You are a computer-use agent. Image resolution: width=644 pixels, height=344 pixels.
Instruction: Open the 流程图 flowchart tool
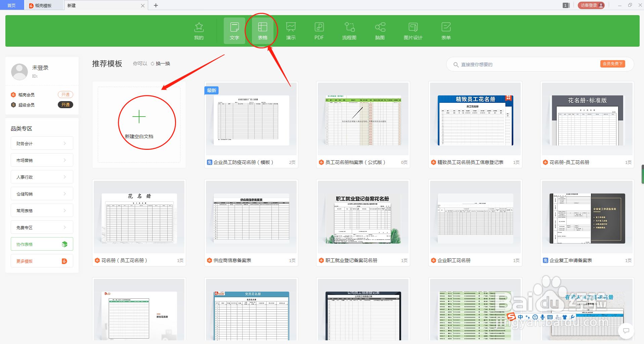(349, 31)
